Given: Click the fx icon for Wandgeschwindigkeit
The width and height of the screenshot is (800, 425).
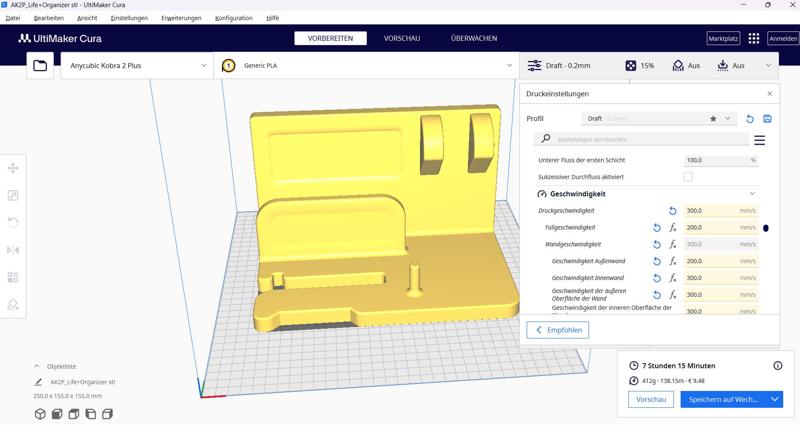Looking at the screenshot, I should tap(673, 244).
